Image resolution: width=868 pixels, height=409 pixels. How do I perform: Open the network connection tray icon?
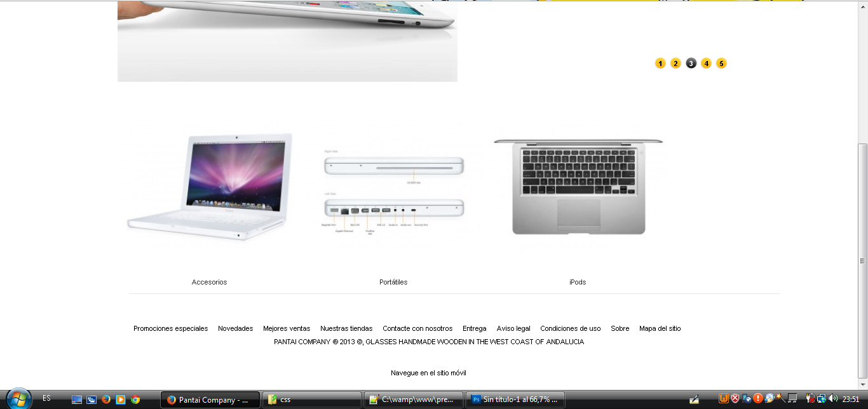pyautogui.click(x=822, y=399)
